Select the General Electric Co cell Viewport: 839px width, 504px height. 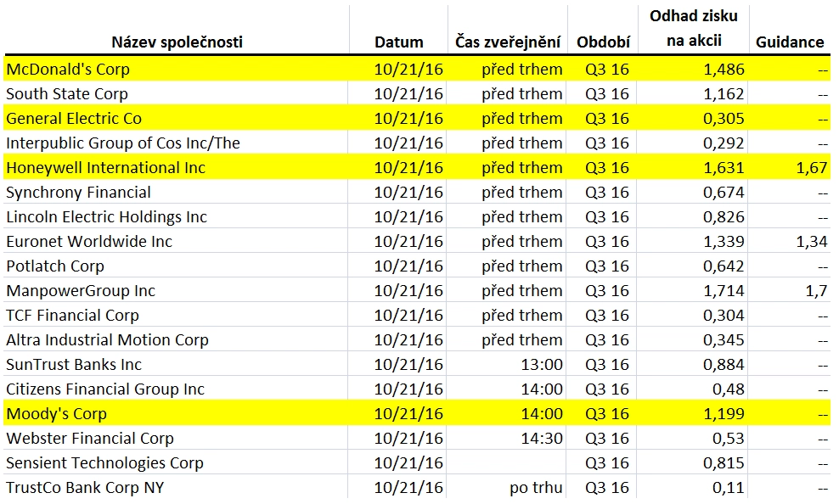pyautogui.click(x=74, y=119)
